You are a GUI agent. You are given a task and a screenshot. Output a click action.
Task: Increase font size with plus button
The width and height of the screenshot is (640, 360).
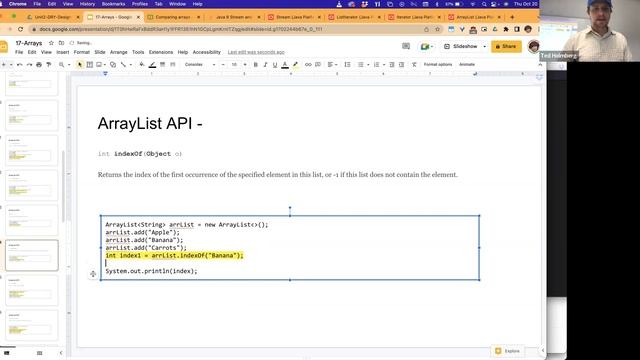(245, 64)
